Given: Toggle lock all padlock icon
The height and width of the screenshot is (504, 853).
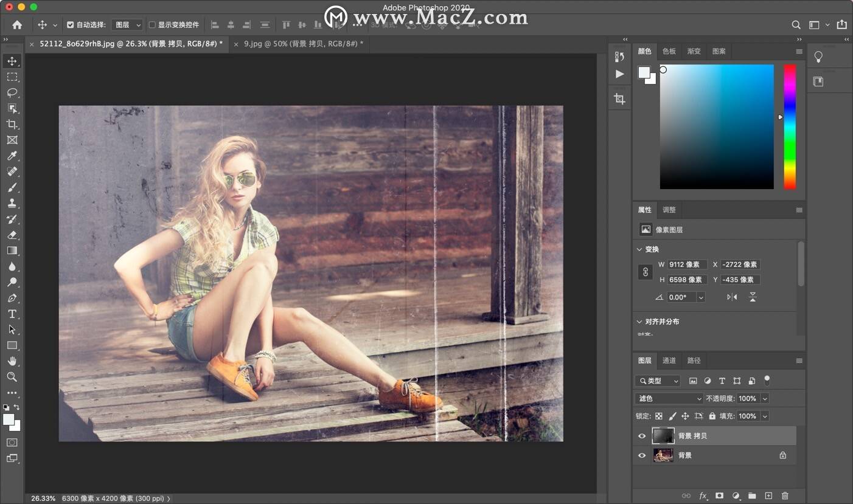Looking at the screenshot, I should coord(712,416).
